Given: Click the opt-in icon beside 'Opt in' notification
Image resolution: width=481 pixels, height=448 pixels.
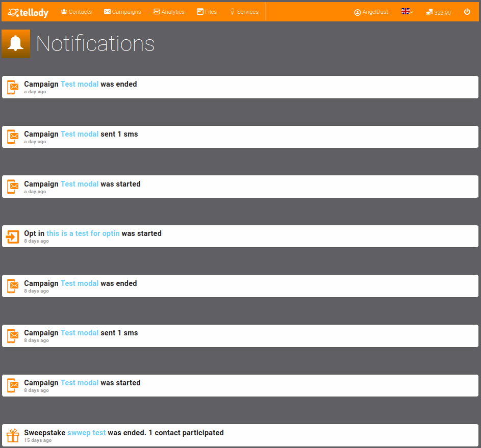Looking at the screenshot, I should 13,236.
